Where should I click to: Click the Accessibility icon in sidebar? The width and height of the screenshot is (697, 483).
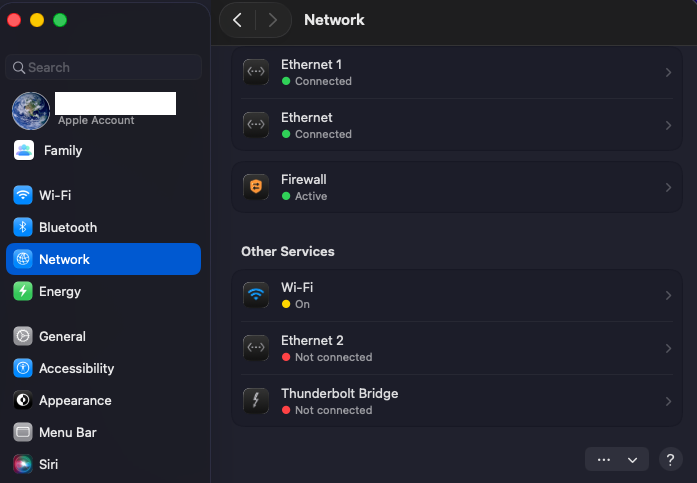[x=23, y=368]
